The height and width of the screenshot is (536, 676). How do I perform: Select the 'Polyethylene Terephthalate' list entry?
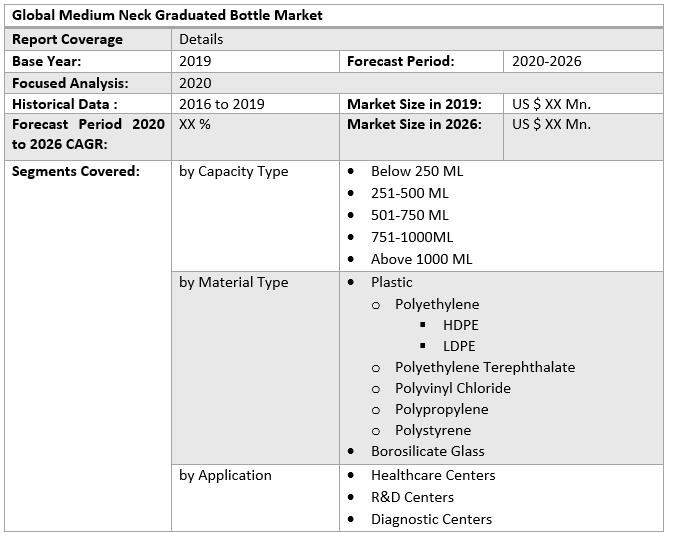click(x=484, y=367)
